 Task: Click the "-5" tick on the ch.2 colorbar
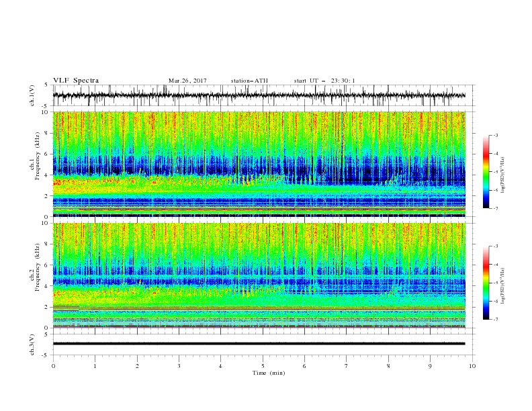point(496,283)
